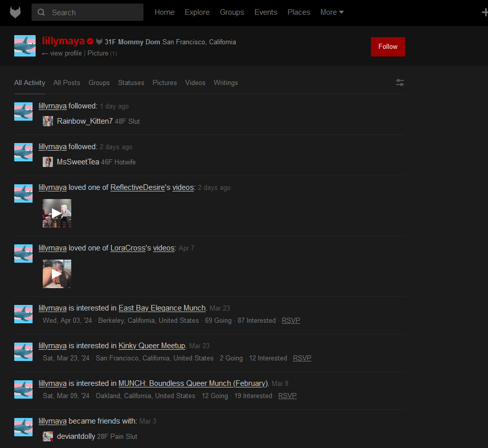Open Groups in the top navigation
The image size is (488, 448).
(232, 12)
